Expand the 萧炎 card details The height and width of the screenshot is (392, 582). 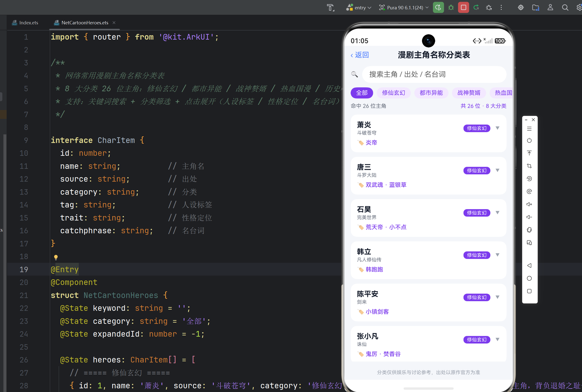pos(498,128)
